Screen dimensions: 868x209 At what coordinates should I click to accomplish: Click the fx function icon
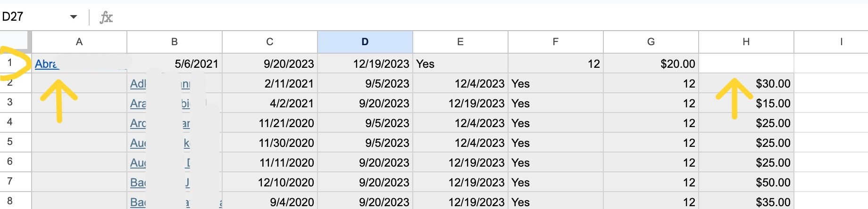point(106,17)
